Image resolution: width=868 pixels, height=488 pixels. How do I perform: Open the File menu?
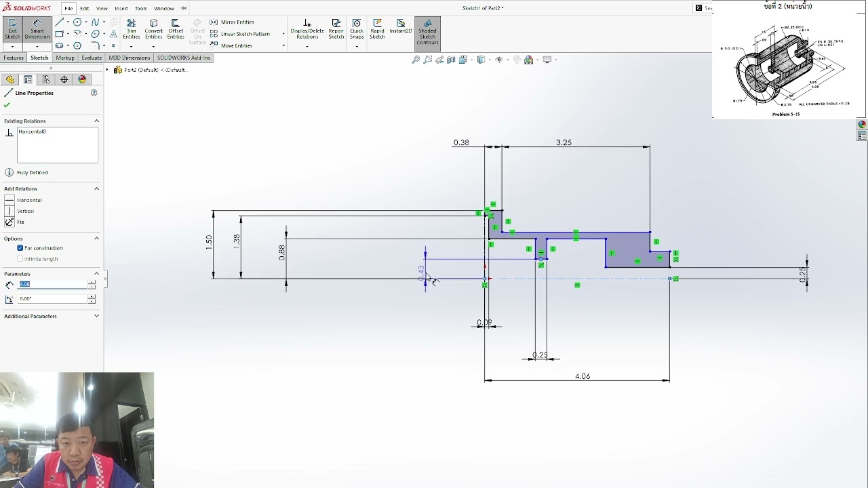(x=68, y=8)
